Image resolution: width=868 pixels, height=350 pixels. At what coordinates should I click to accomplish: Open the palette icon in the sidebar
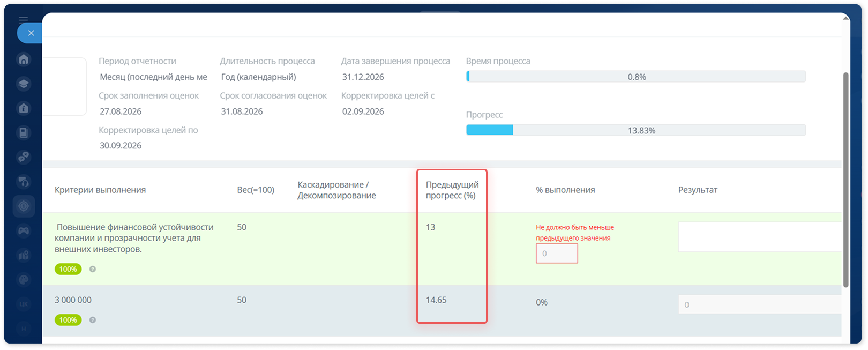tap(24, 279)
